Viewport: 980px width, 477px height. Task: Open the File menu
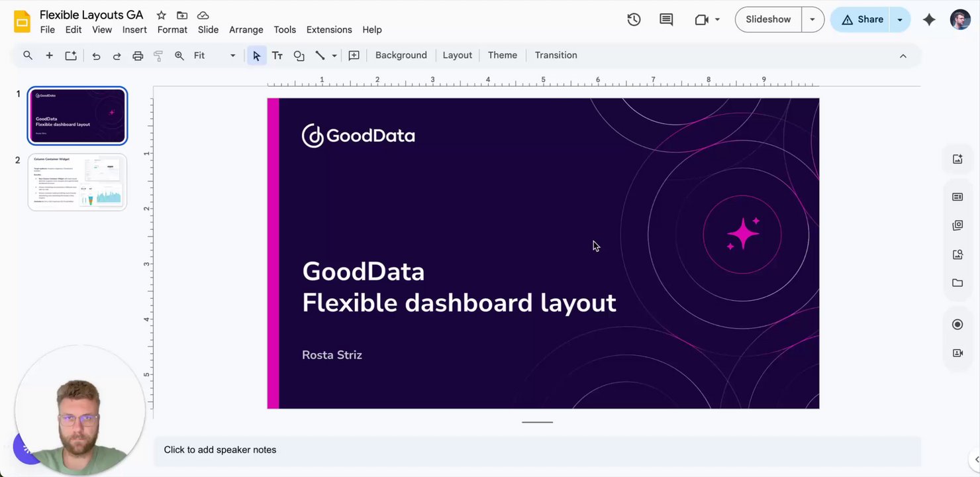pos(47,30)
